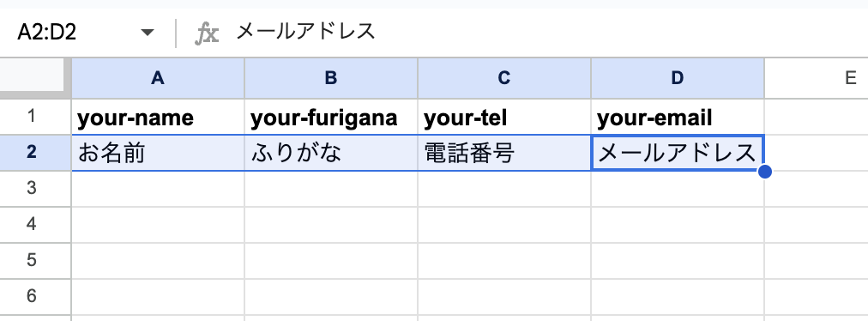Screen dimensions: 868x321
Task: Select column B header
Action: coord(331,78)
